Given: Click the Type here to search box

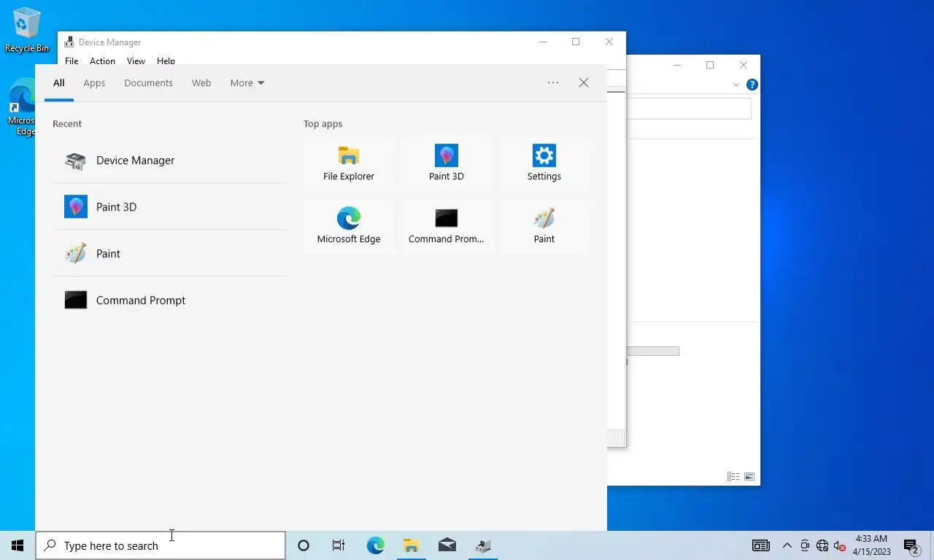Looking at the screenshot, I should 161,545.
